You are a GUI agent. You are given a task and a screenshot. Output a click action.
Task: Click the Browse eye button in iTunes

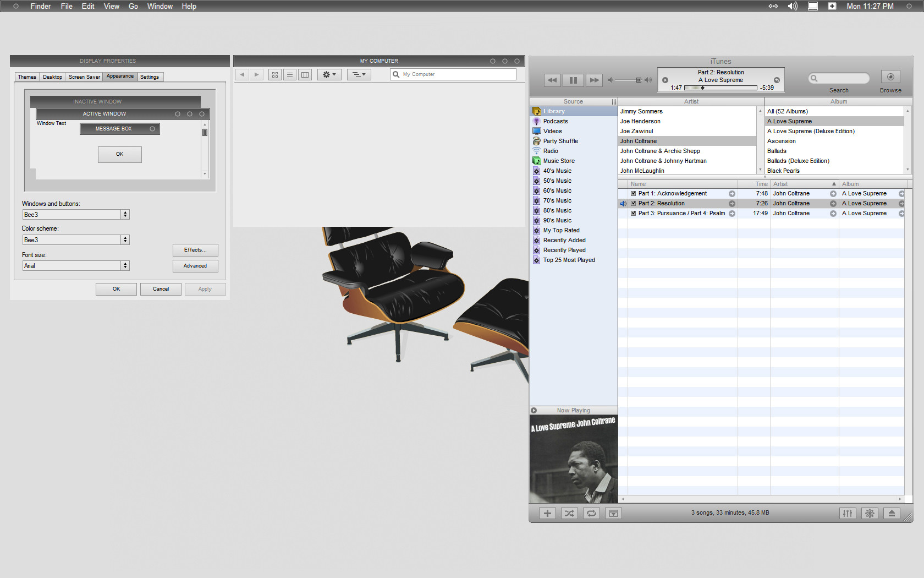tap(890, 77)
